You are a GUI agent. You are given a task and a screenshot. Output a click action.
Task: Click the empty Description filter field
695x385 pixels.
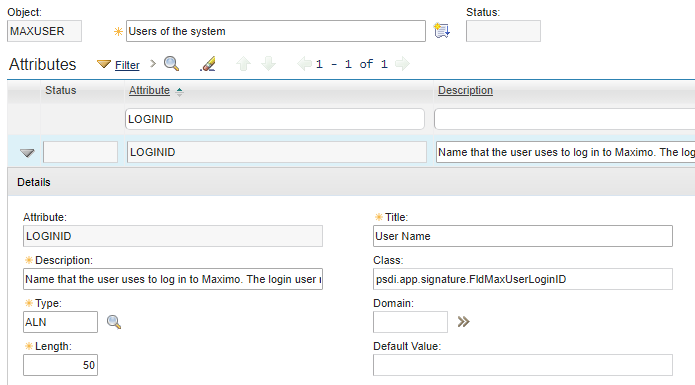coord(564,119)
